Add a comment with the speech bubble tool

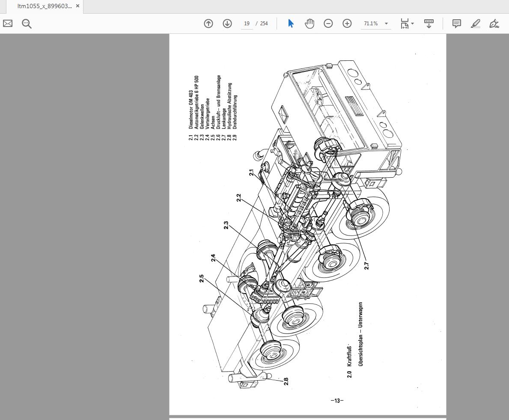(457, 24)
